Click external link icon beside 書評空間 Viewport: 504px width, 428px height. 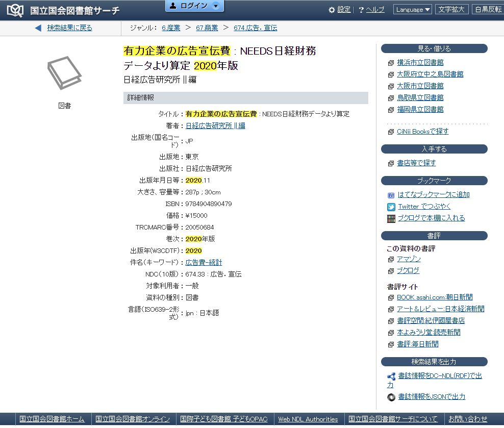[x=391, y=321]
